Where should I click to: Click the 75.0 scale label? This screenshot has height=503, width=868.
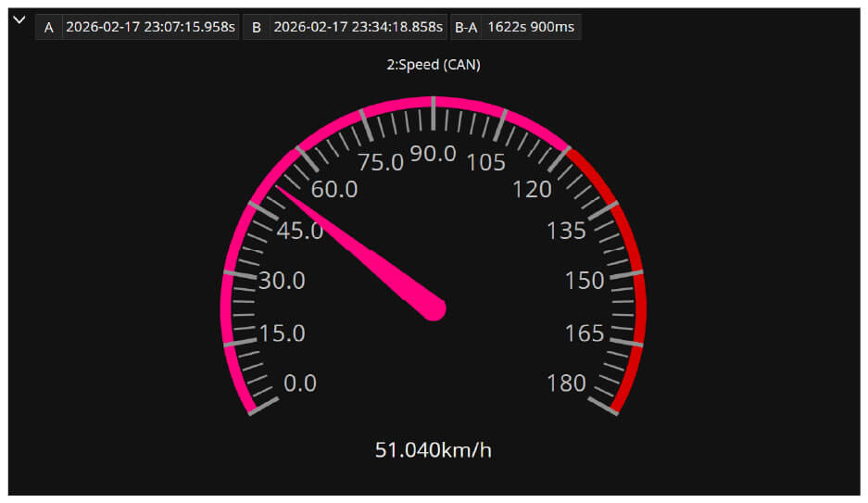(381, 163)
